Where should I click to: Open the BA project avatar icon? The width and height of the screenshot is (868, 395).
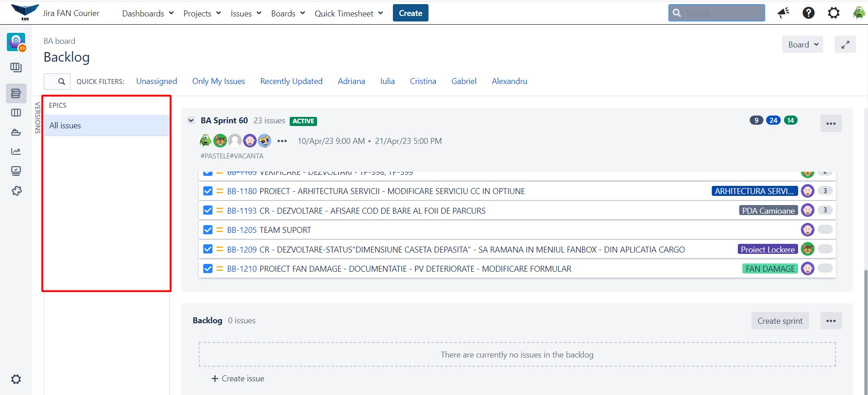tap(16, 42)
